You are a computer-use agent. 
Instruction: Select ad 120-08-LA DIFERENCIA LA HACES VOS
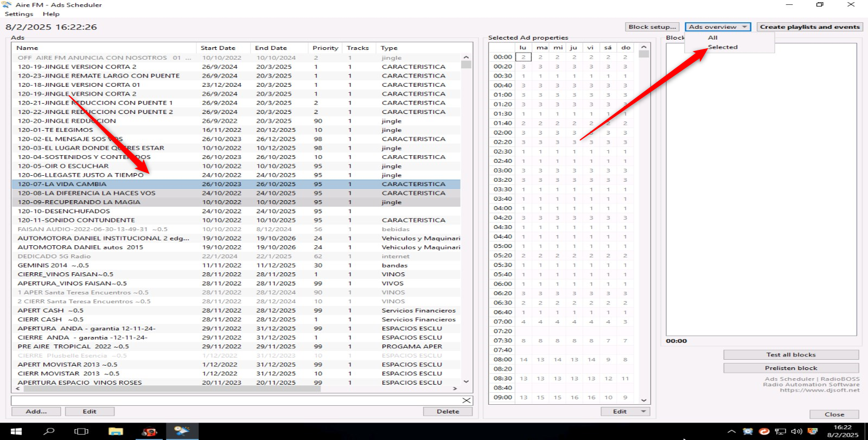[x=236, y=193]
